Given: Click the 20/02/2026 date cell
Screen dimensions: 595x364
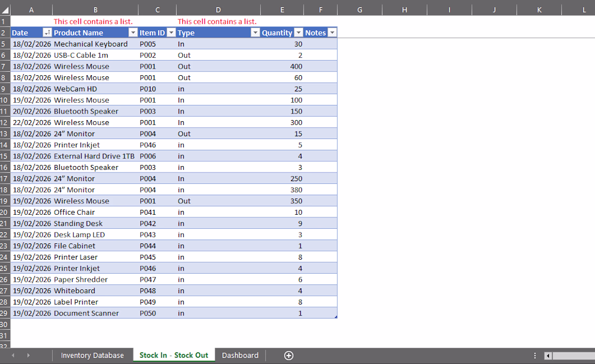Looking at the screenshot, I should (31, 111).
